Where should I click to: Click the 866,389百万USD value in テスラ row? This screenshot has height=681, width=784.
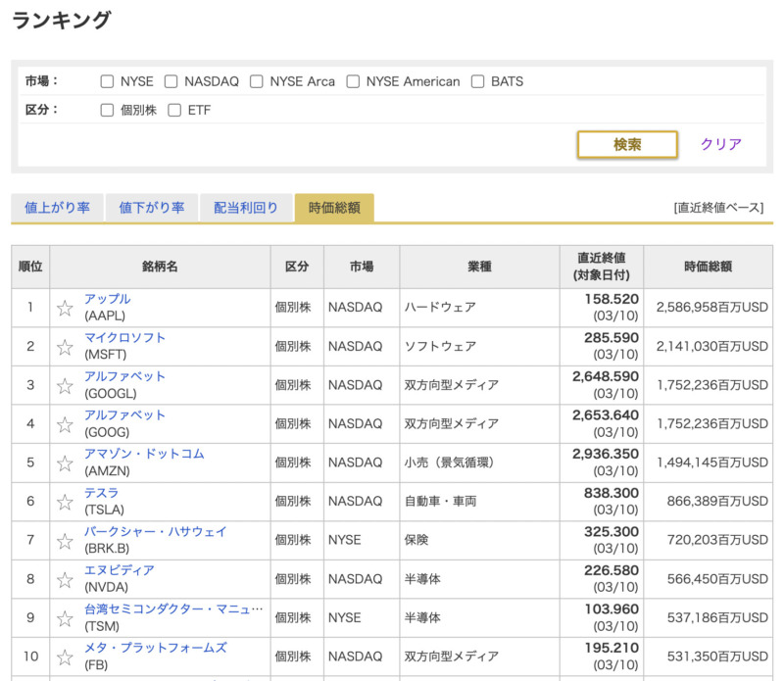coord(717,501)
